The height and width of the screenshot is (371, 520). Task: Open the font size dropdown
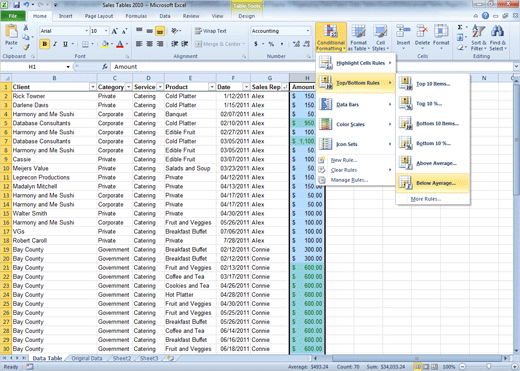[106, 31]
